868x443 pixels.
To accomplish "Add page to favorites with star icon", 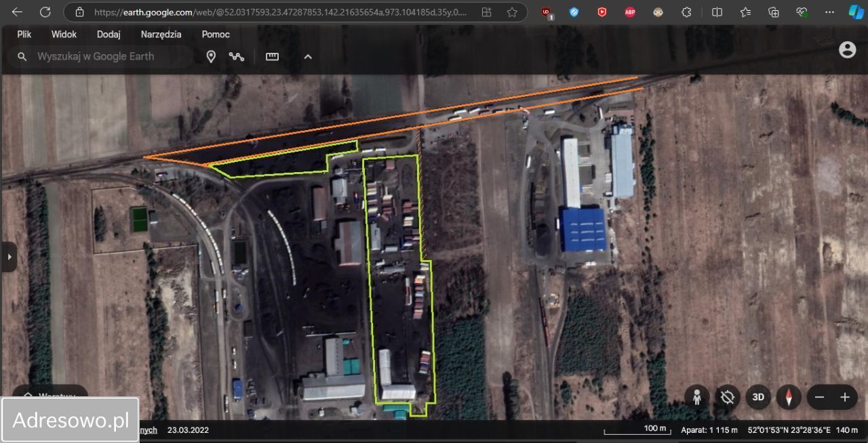I will point(512,12).
